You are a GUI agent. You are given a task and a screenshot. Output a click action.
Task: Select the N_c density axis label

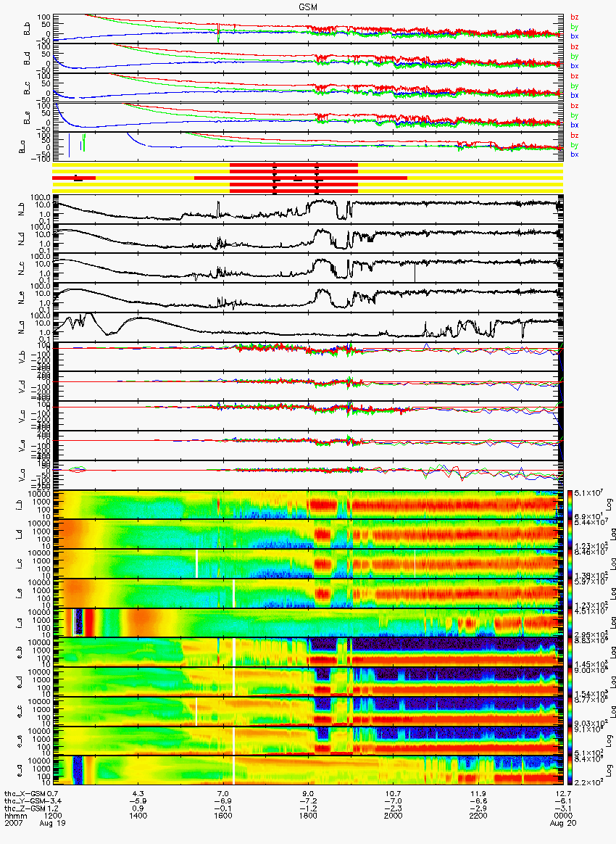pos(22,268)
